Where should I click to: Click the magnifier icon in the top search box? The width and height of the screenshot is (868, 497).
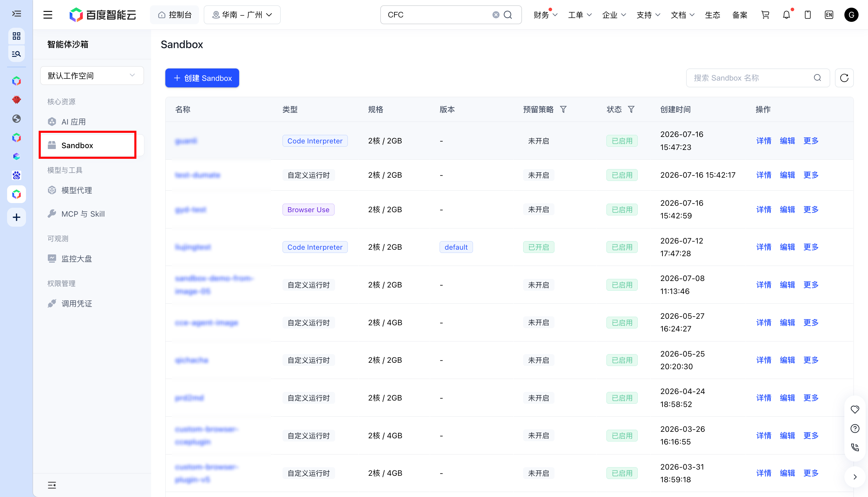pyautogui.click(x=508, y=15)
